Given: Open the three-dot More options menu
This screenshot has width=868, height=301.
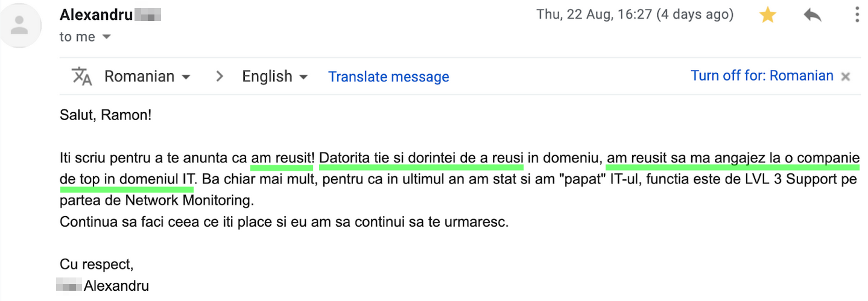Looking at the screenshot, I should coord(857,15).
